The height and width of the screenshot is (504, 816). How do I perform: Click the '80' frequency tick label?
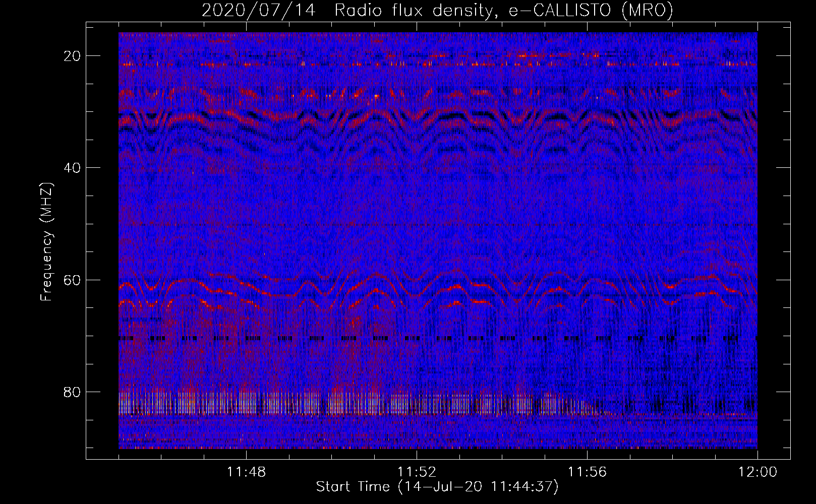pos(73,392)
